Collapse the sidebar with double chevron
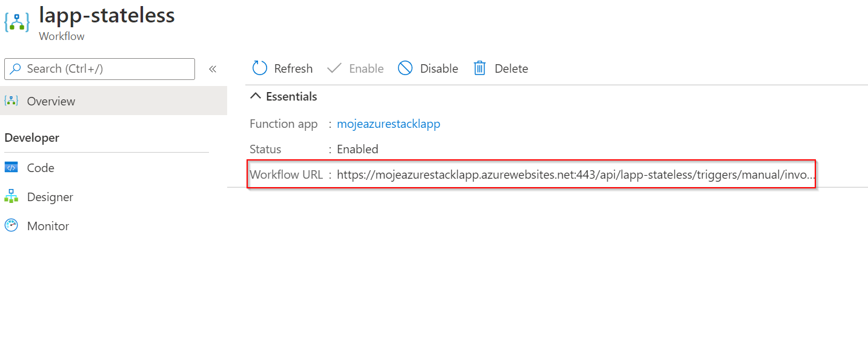 pyautogui.click(x=213, y=69)
